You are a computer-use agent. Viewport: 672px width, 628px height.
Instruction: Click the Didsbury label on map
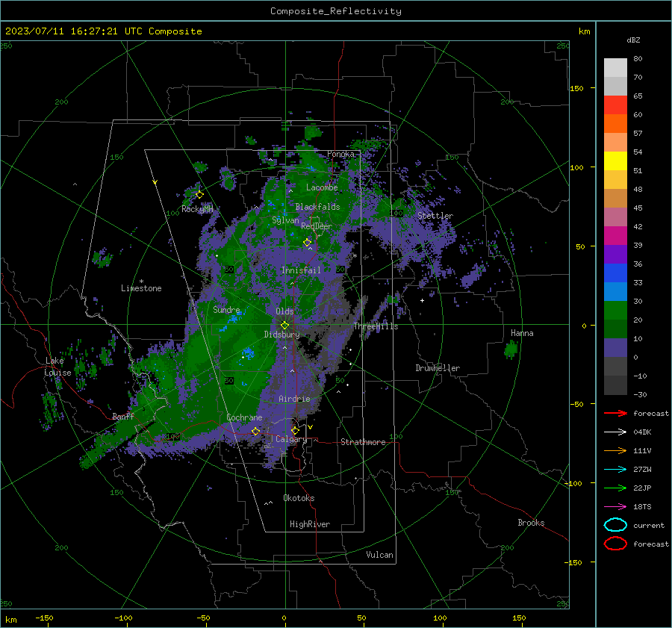point(281,335)
